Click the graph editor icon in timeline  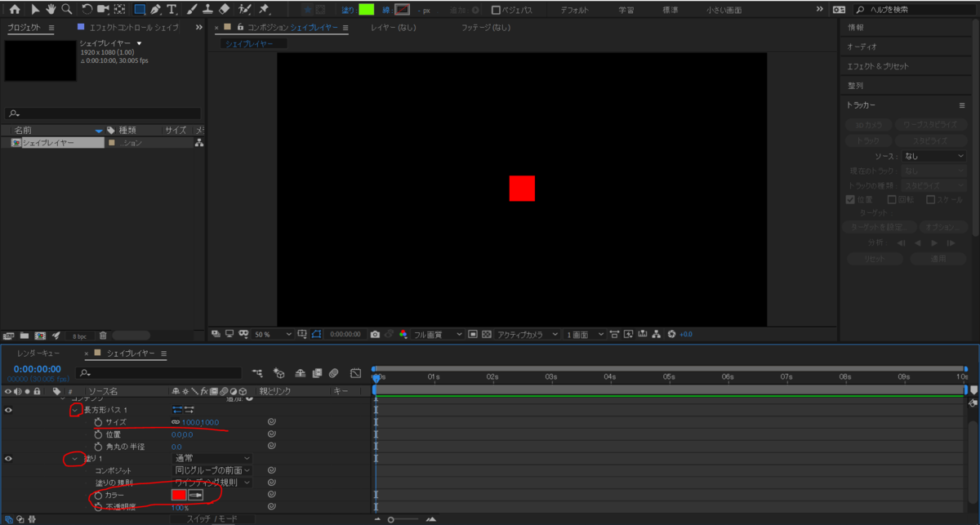pyautogui.click(x=355, y=373)
